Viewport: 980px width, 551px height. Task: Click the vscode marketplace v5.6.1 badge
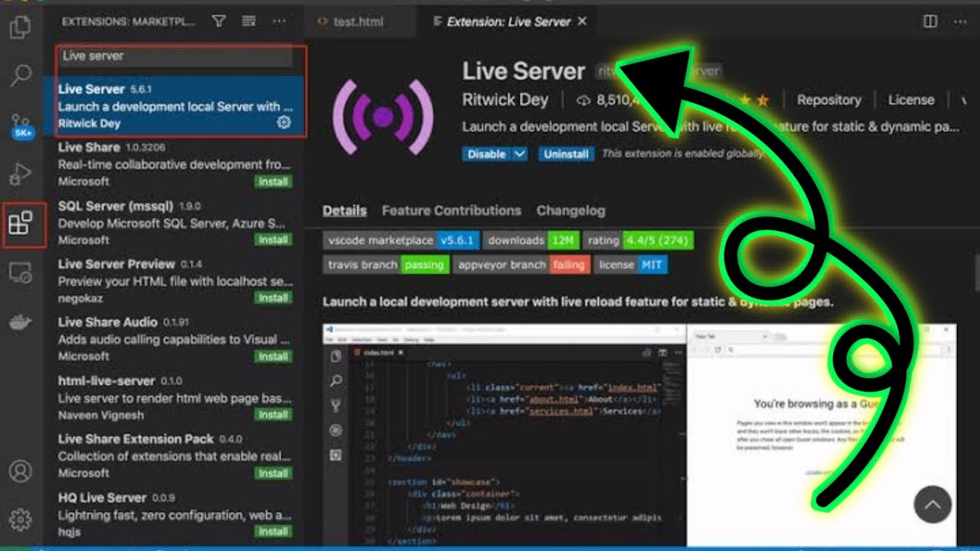pos(401,240)
